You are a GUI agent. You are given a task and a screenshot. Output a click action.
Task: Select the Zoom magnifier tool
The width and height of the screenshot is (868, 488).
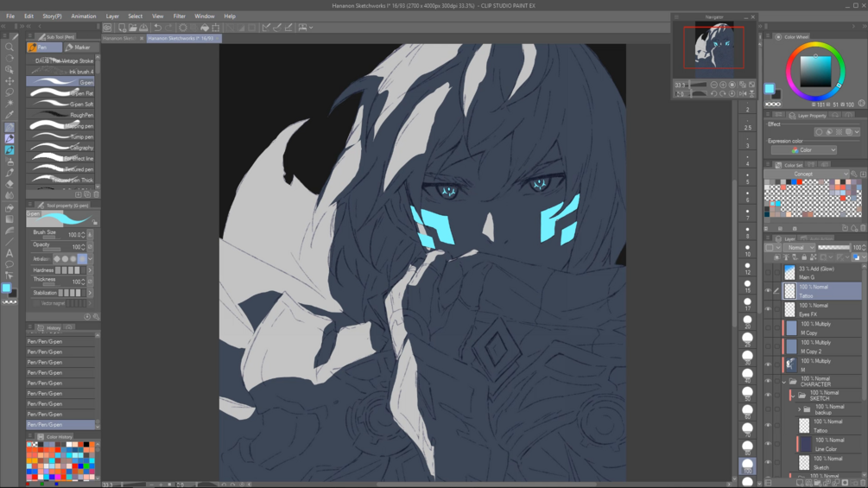10,47
